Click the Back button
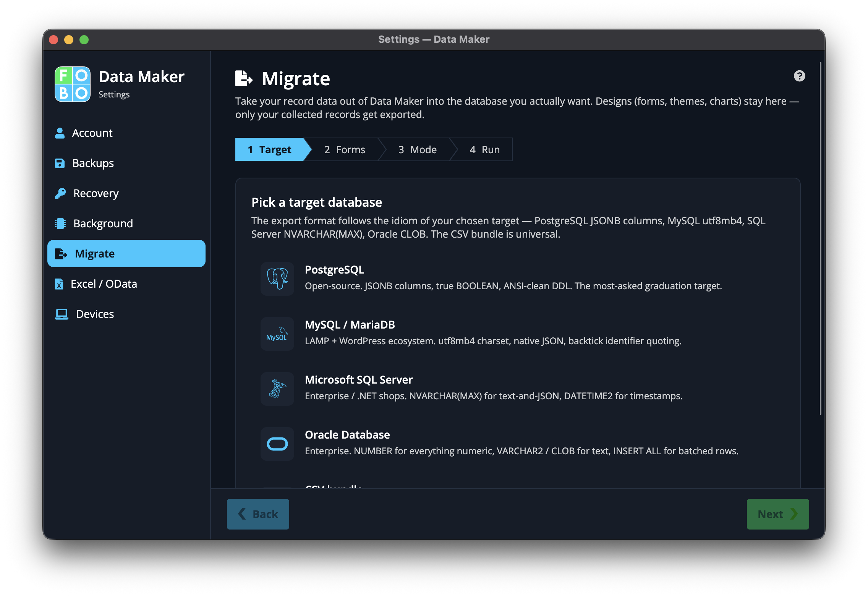The height and width of the screenshot is (596, 868). click(258, 514)
